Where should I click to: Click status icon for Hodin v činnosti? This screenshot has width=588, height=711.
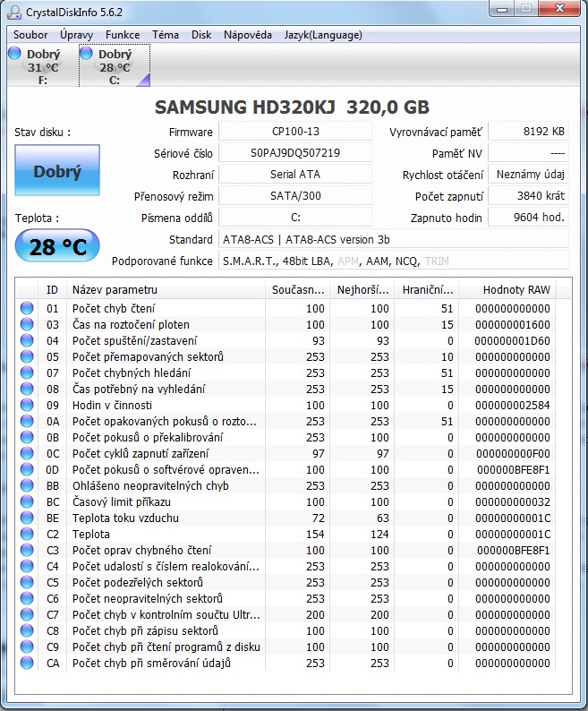tap(27, 405)
